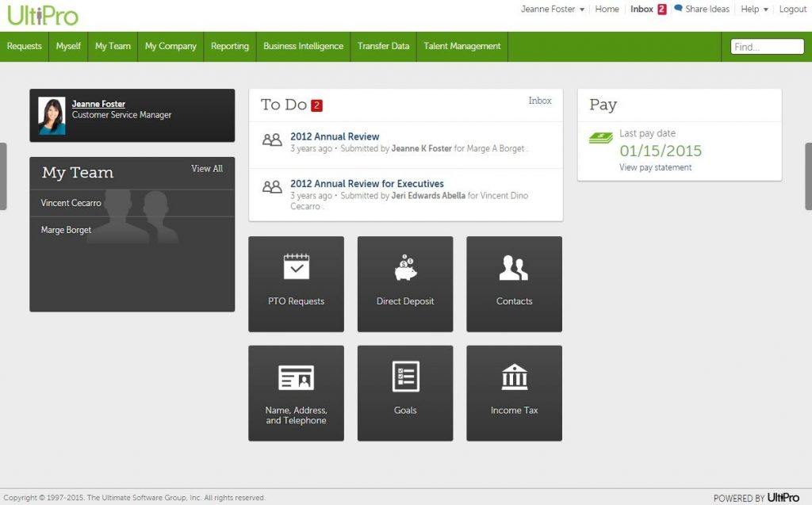Click Jeanne Foster's profile photo
Viewport: 812px width, 505px height.
click(52, 116)
